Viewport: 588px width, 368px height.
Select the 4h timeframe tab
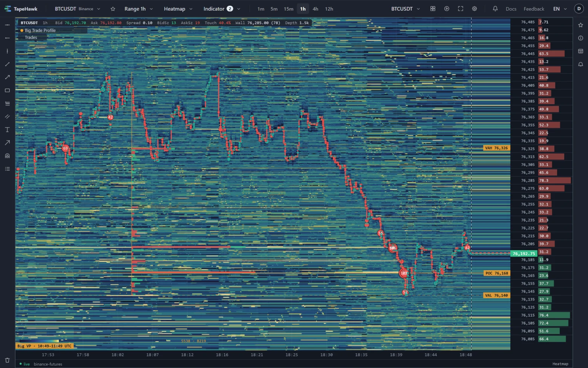(x=315, y=9)
